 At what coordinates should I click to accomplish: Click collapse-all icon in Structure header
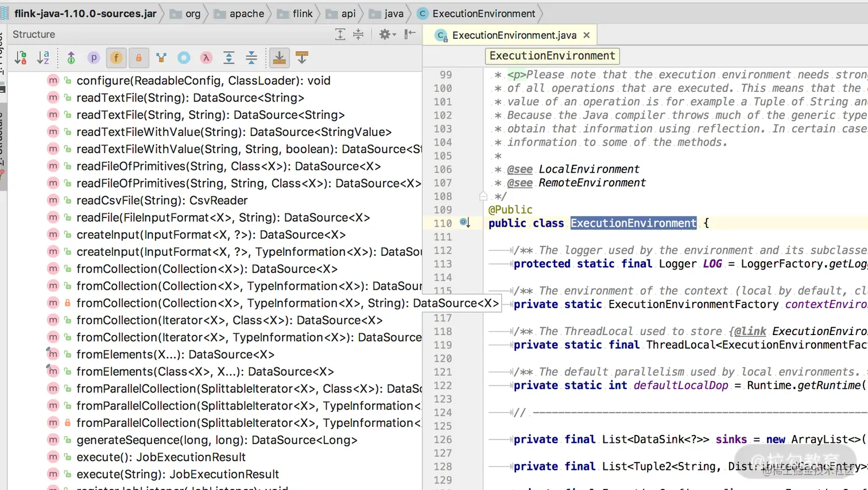358,34
